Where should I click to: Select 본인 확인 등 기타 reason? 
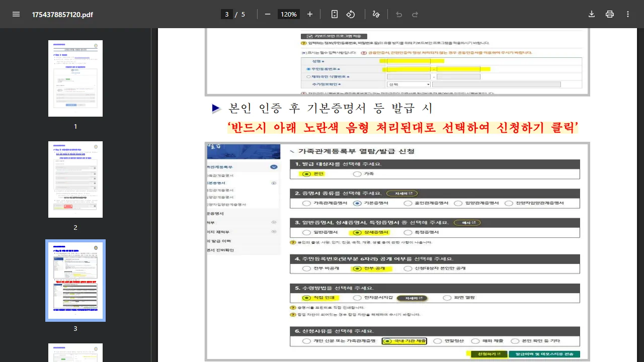[x=515, y=341]
